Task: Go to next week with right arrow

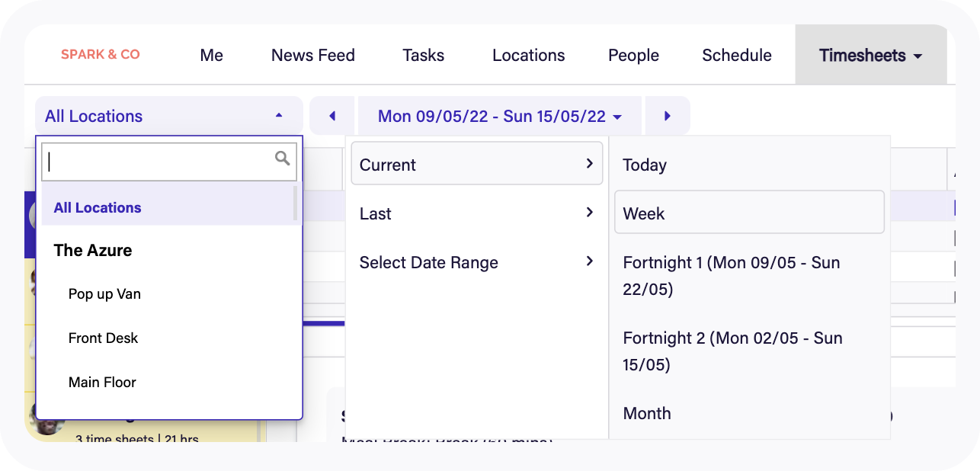Action: [668, 116]
